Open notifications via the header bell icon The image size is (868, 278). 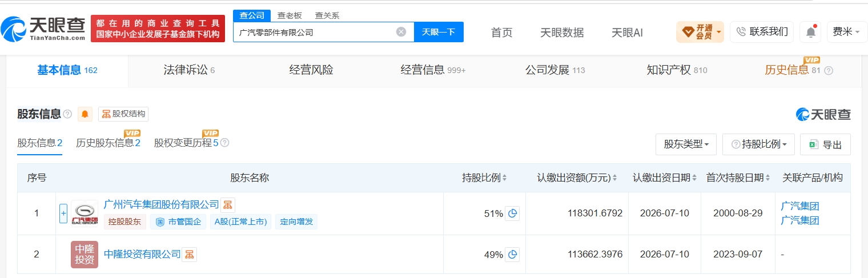(810, 32)
